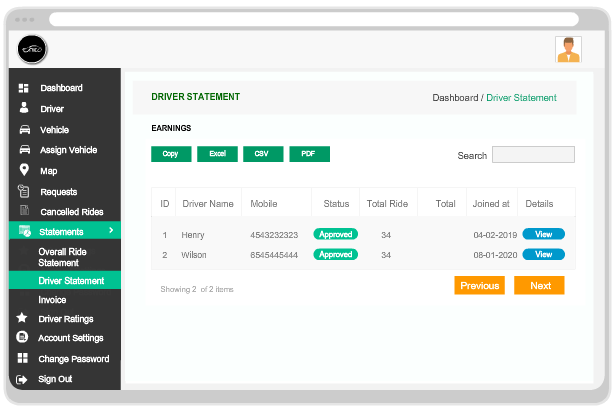
Task: Collapse the Statements menu chevron
Action: (111, 230)
